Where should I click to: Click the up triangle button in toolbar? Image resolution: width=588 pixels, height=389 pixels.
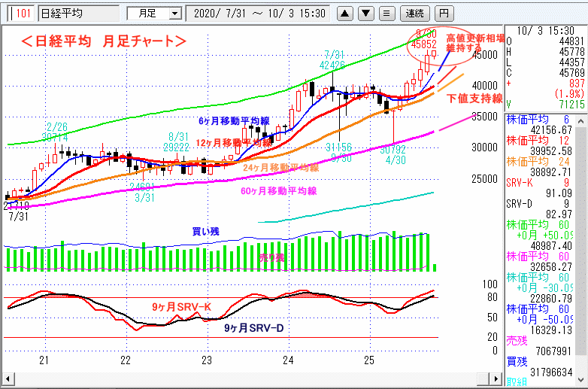tap(344, 13)
